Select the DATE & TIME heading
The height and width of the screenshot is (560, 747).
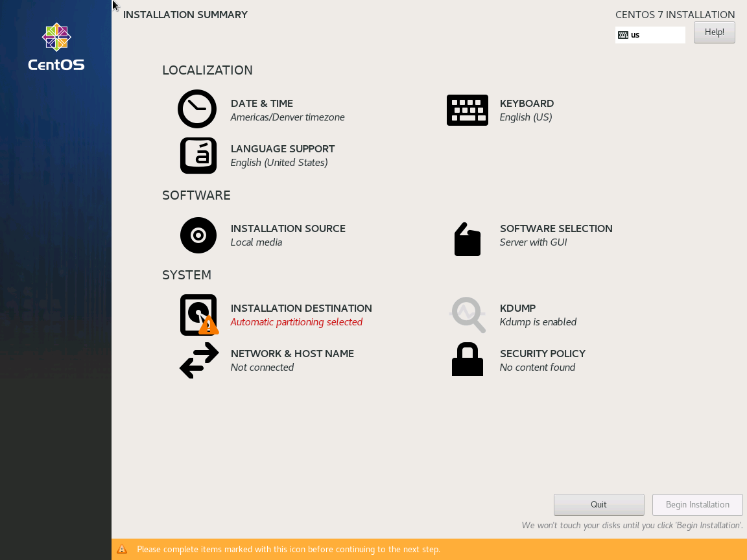click(261, 103)
